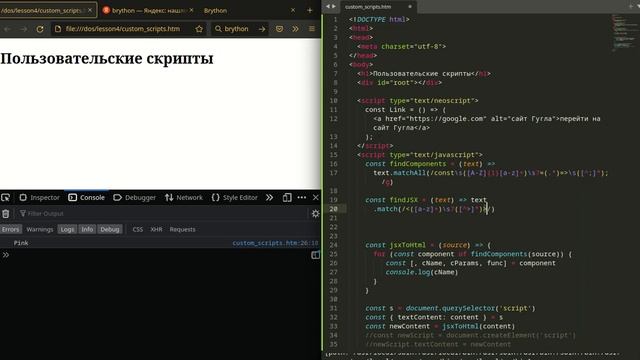This screenshot has width=640, height=360.
Task: Toggle the Warnings console filter
Action: [x=40, y=229]
